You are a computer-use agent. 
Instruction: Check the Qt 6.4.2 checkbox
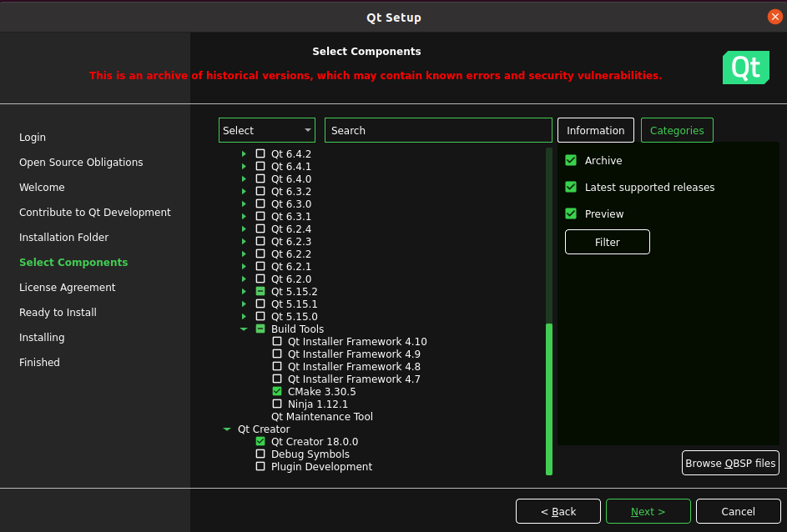pos(260,153)
